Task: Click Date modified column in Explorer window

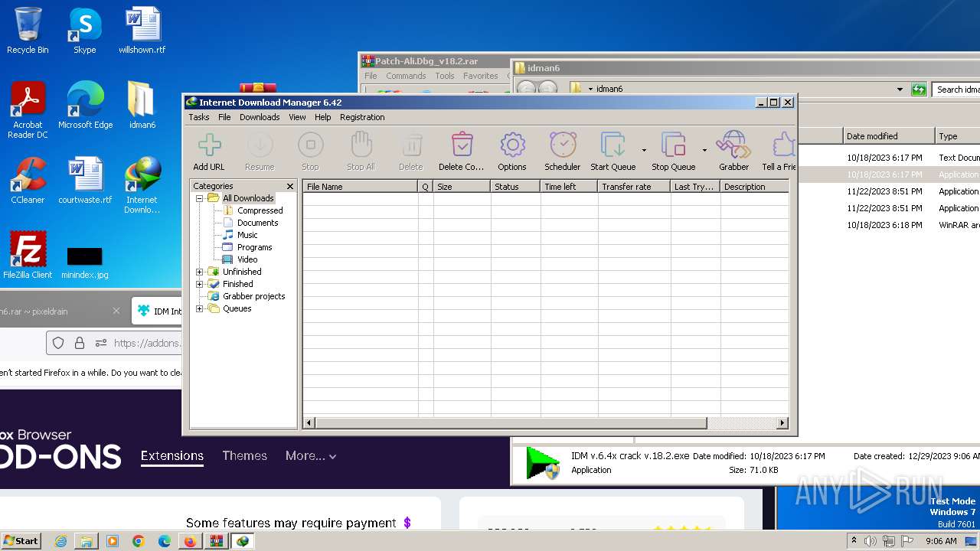Action: (x=889, y=136)
